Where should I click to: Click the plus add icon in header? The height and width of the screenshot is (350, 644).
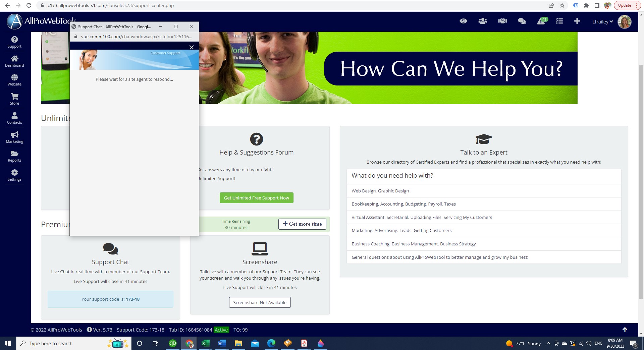pos(577,21)
